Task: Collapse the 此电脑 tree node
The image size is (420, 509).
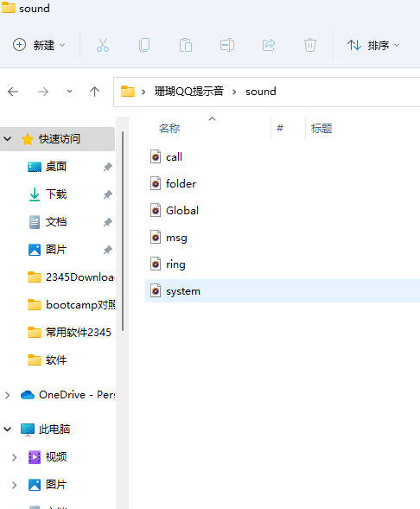Action: [8, 429]
